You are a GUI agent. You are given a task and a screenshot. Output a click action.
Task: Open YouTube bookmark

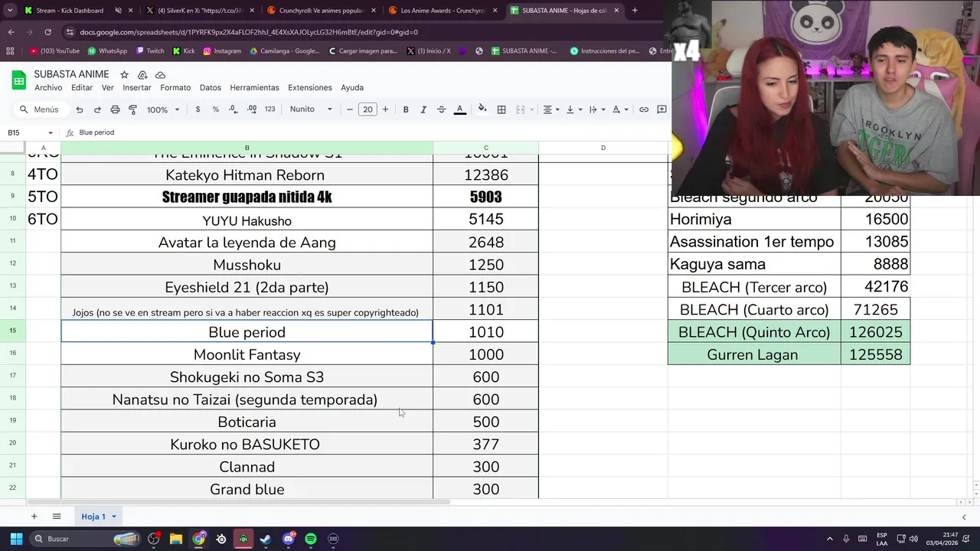click(x=55, y=51)
